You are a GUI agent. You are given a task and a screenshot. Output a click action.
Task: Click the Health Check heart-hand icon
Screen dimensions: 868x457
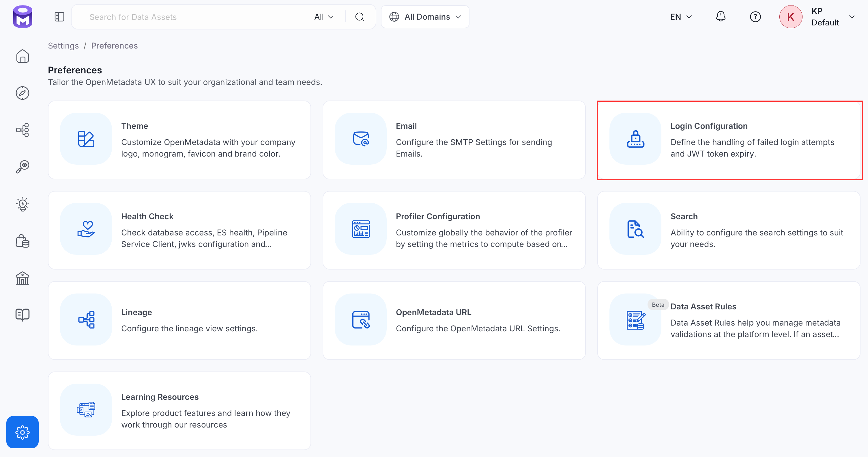click(x=86, y=229)
